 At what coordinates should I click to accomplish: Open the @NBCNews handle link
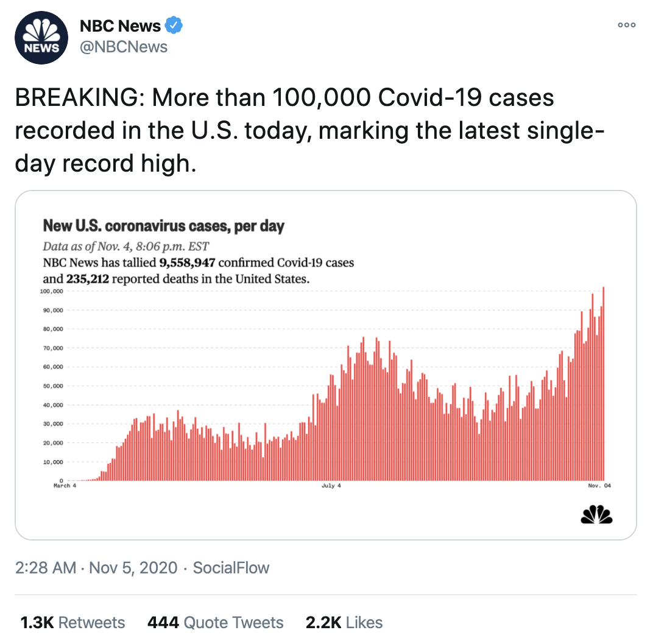pyautogui.click(x=124, y=47)
